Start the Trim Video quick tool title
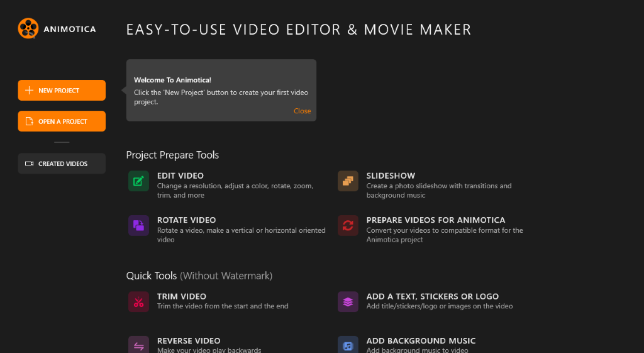 point(182,296)
